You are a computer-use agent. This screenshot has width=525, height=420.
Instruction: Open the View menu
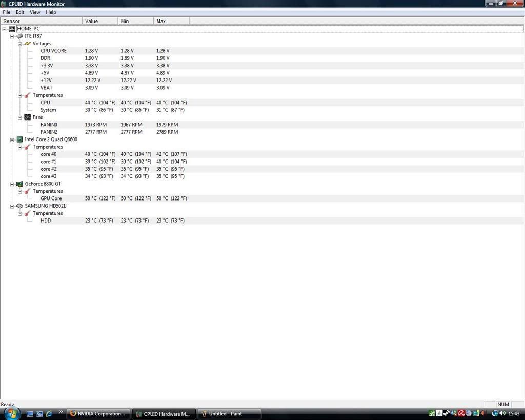pos(35,12)
